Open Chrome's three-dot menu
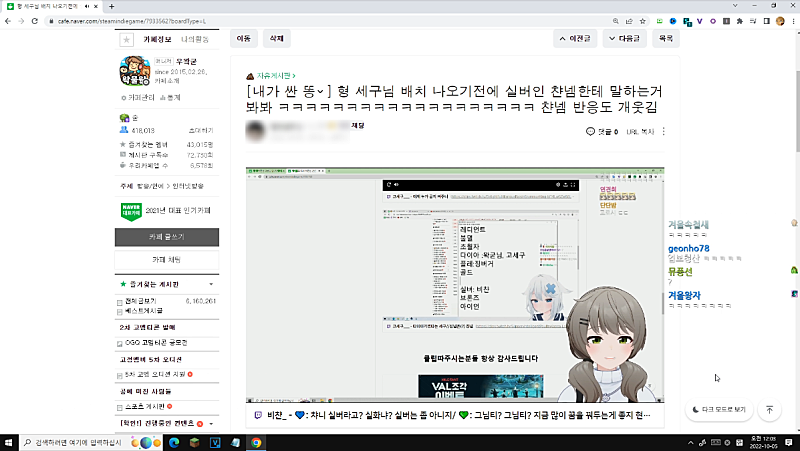 793,21
